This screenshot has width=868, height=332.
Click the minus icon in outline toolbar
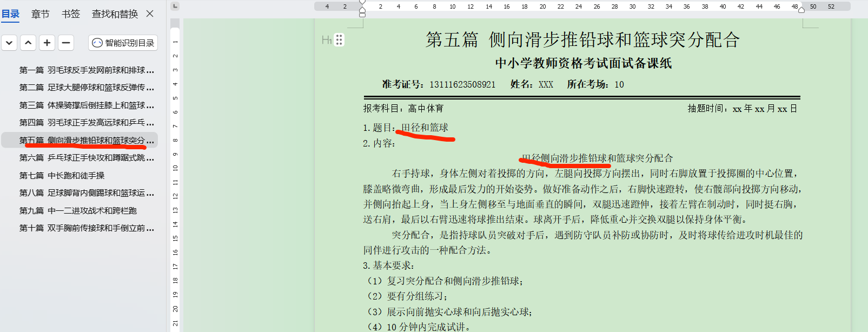tap(66, 43)
